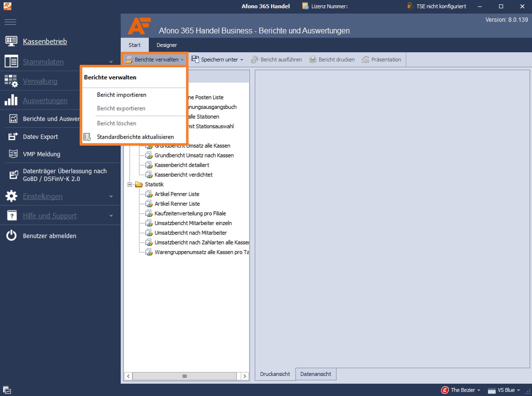Screen dimensions: 532x396
Task: Open The Bezier skin dropdown
Action: [479, 390]
